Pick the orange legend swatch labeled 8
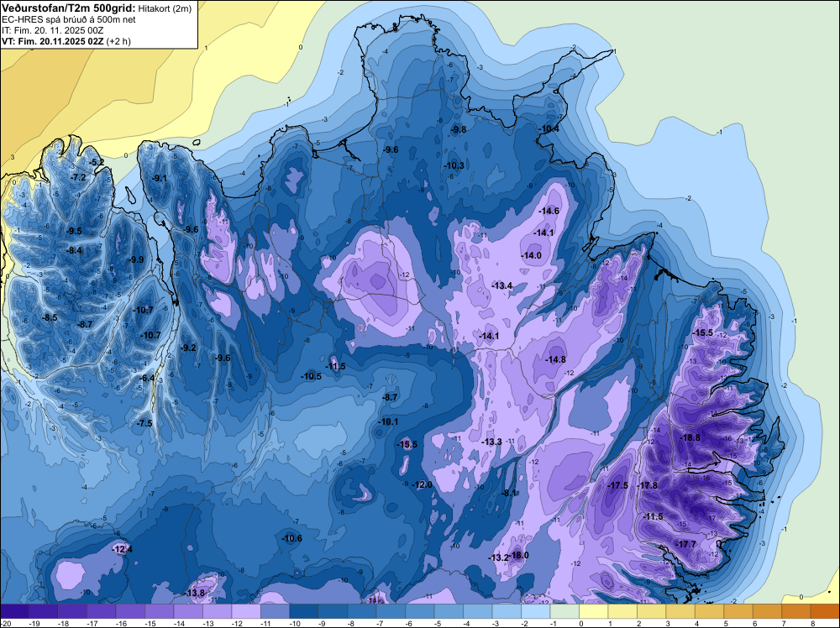 tap(825, 611)
